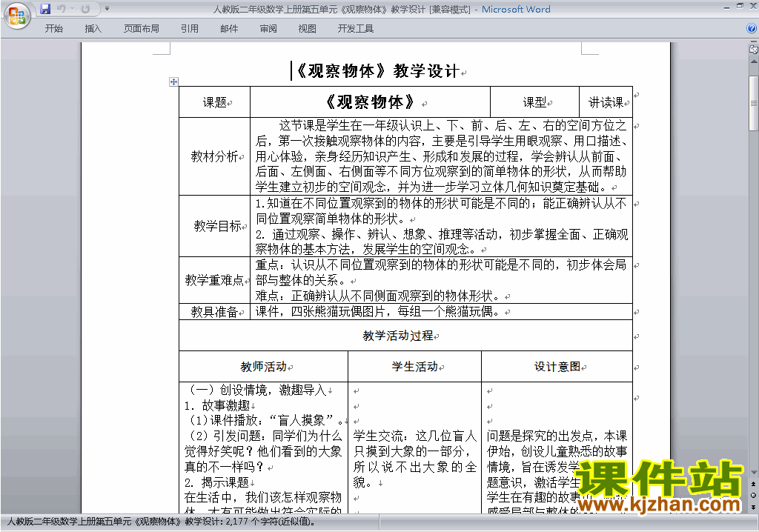Click the text 问题是探究的出发点，本课
The height and width of the screenshot is (532, 759).
click(x=557, y=436)
